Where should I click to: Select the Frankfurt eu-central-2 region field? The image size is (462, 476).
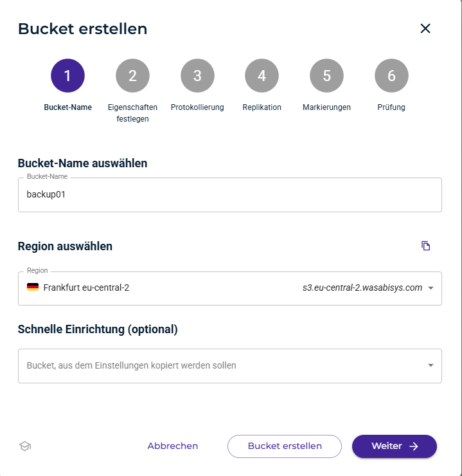(x=161, y=288)
